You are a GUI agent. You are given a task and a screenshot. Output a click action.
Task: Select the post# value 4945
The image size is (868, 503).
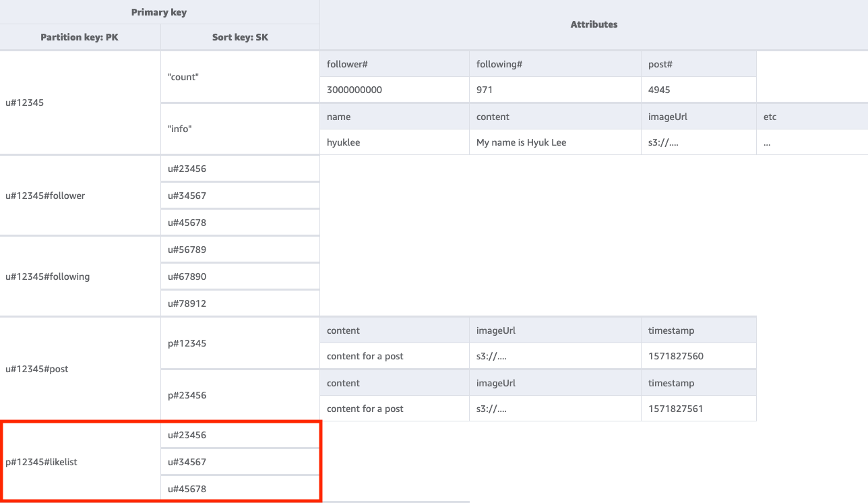click(655, 89)
